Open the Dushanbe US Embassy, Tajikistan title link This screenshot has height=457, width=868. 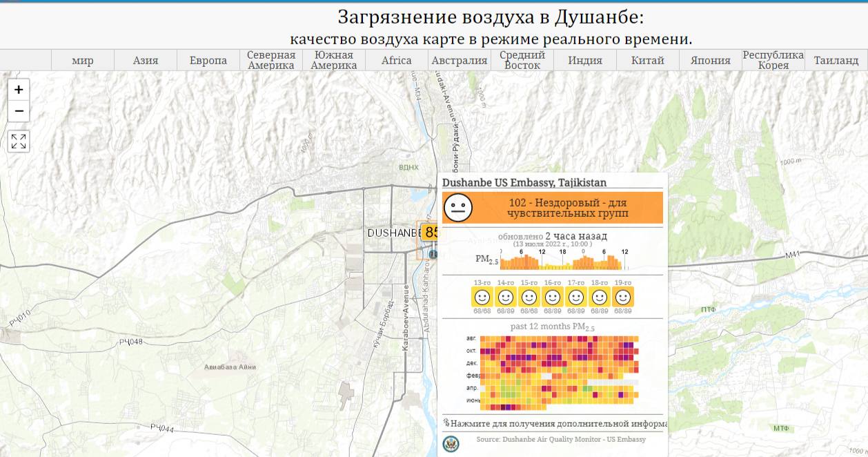[524, 183]
